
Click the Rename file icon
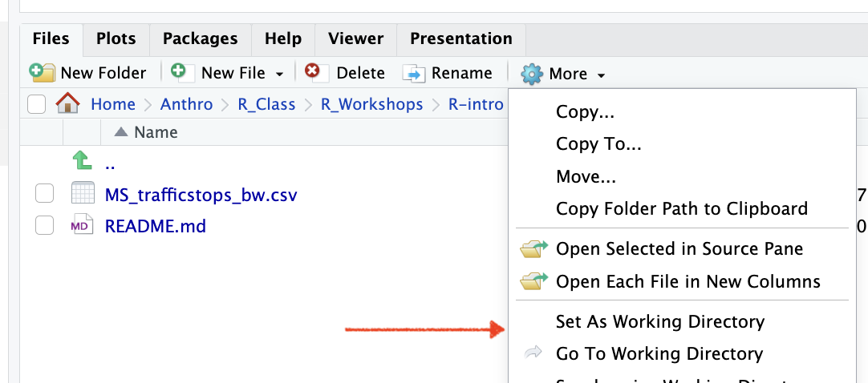(413, 73)
